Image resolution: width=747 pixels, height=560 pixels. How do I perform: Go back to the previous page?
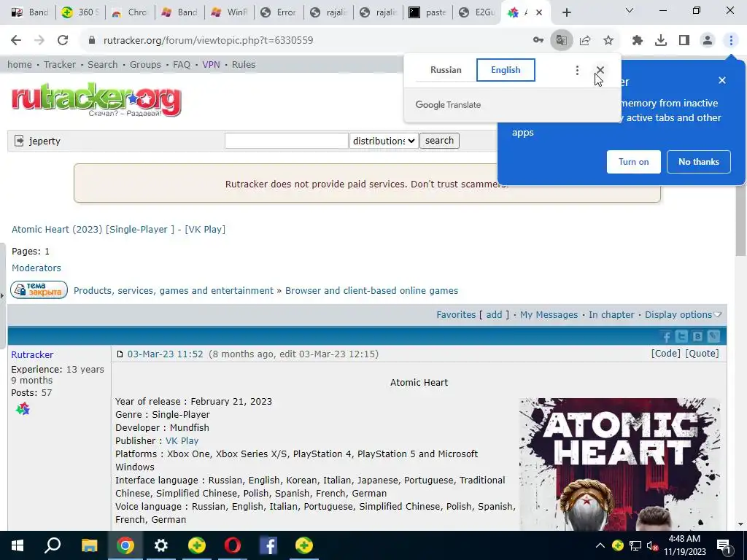pyautogui.click(x=16, y=41)
